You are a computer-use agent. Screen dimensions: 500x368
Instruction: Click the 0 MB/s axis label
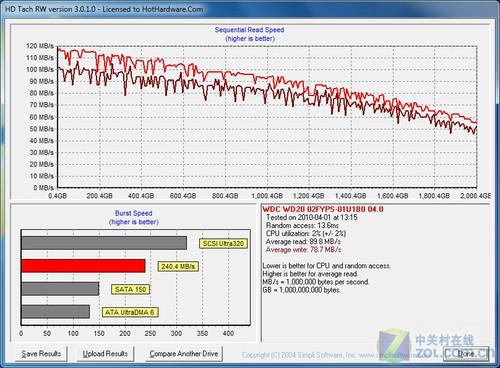pyautogui.click(x=43, y=188)
